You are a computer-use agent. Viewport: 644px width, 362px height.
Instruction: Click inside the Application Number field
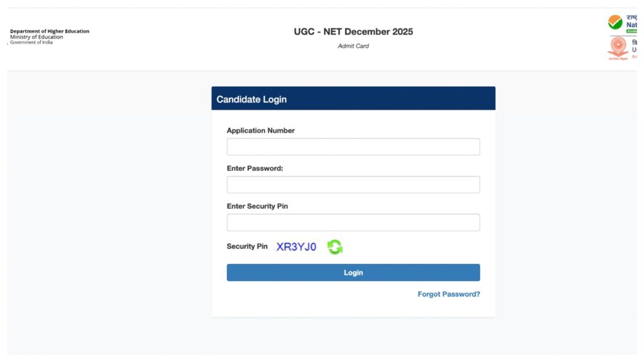coord(353,146)
